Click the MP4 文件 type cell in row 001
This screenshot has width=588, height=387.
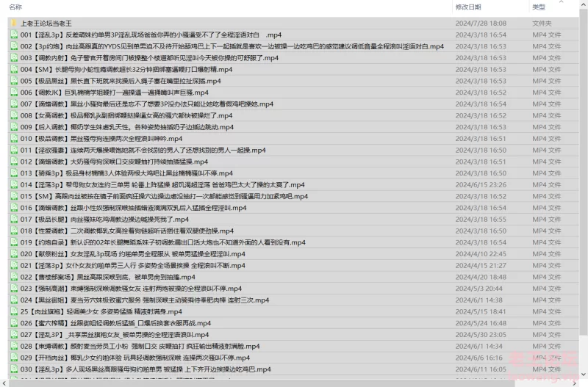click(547, 35)
